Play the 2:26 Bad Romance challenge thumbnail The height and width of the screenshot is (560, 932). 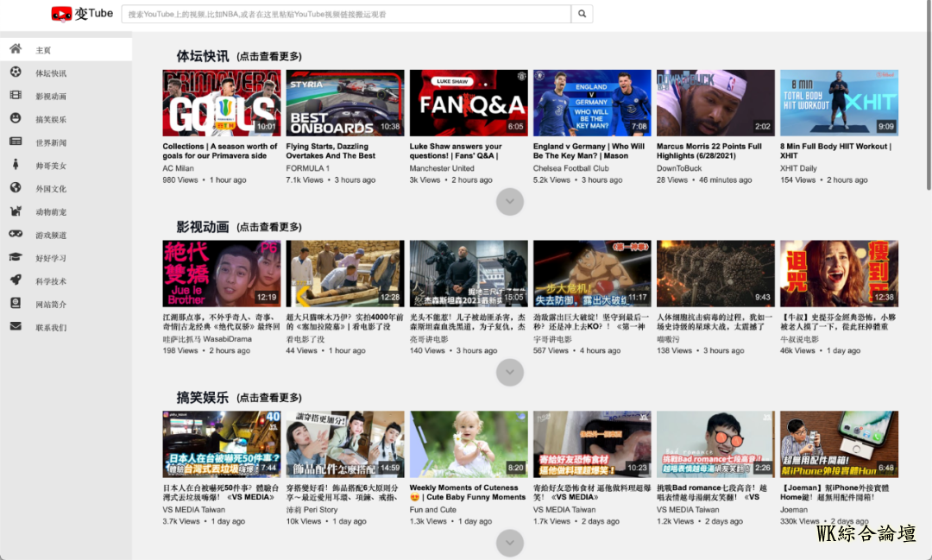(x=715, y=444)
